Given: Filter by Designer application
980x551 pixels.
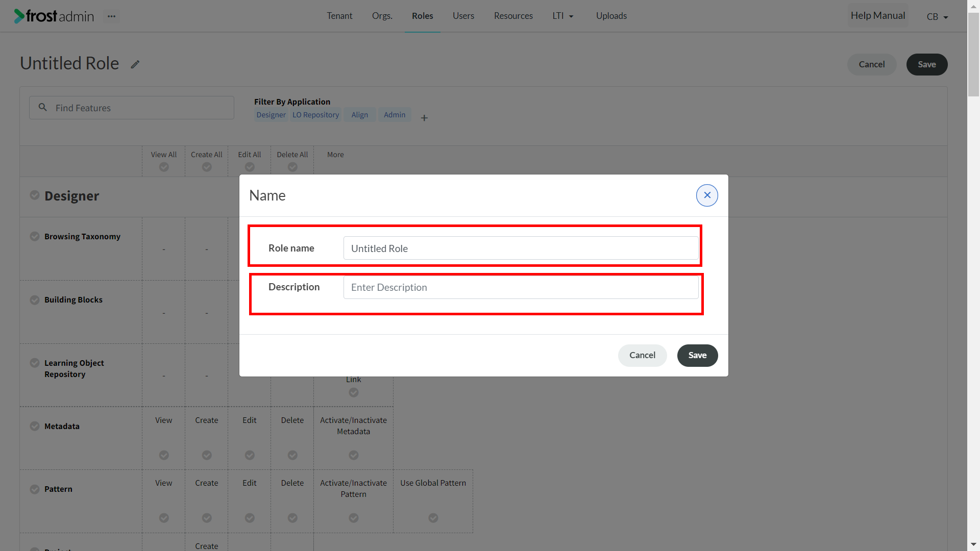Looking at the screenshot, I should 271,115.
